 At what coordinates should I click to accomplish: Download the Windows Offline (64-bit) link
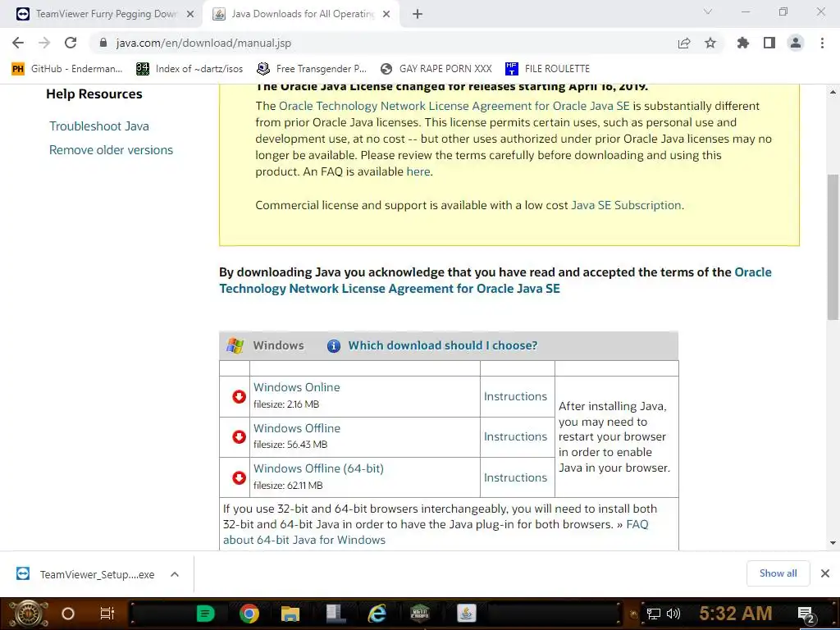(318, 468)
